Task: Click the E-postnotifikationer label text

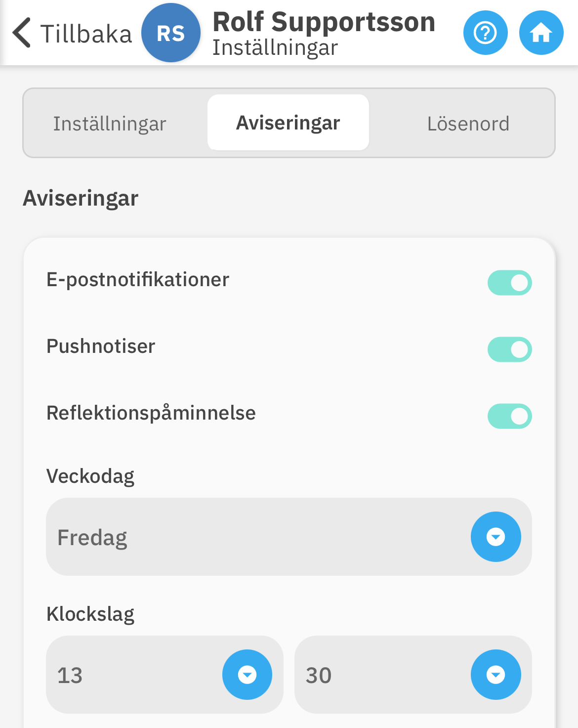Action: pyautogui.click(x=138, y=280)
